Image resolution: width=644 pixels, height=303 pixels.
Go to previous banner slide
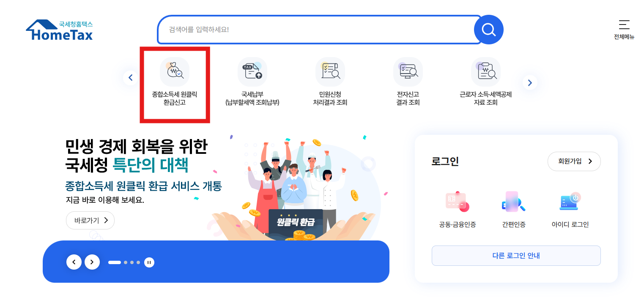click(74, 262)
